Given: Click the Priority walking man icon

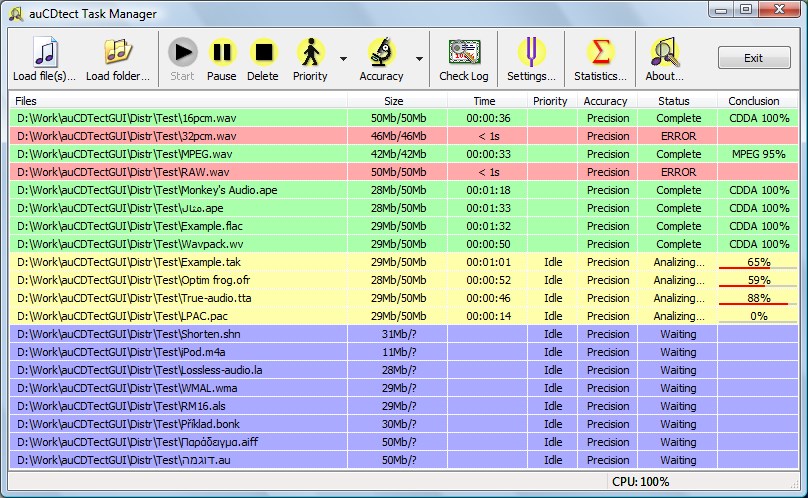Looking at the screenshot, I should 310,52.
